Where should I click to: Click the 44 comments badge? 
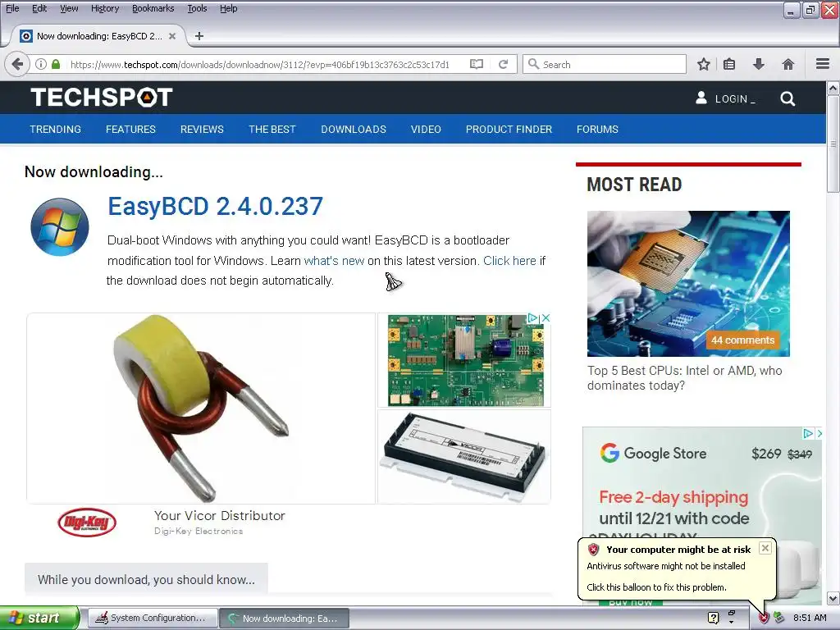click(x=742, y=340)
